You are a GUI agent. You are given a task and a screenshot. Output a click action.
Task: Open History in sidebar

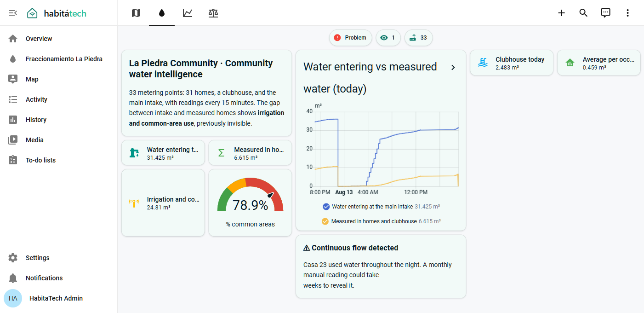tap(59, 120)
